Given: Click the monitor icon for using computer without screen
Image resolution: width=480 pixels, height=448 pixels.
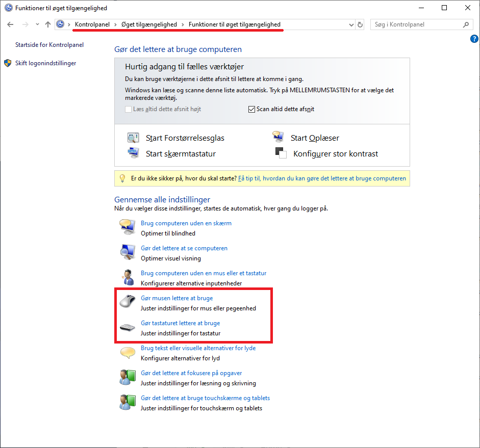Looking at the screenshot, I should tap(127, 228).
